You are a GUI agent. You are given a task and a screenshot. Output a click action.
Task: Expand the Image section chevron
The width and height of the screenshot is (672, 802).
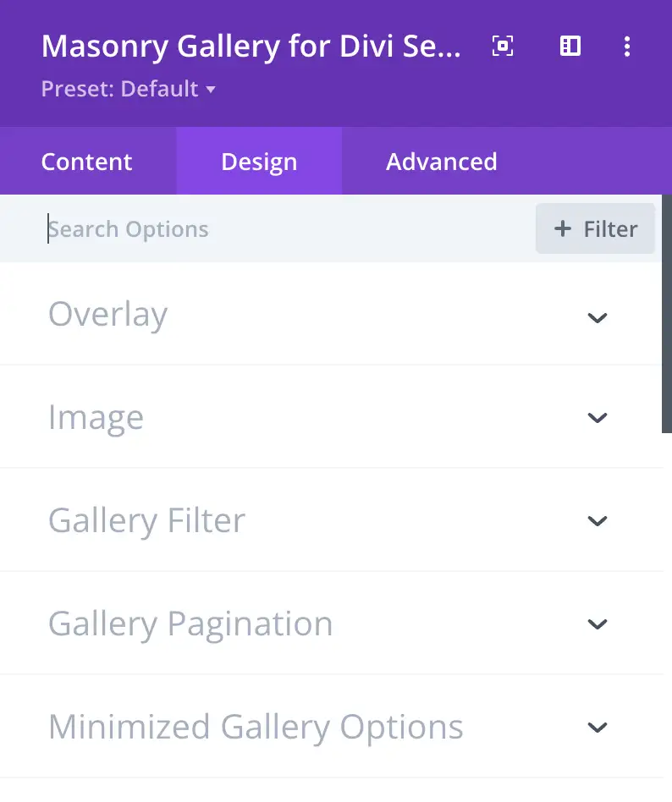pyautogui.click(x=598, y=418)
